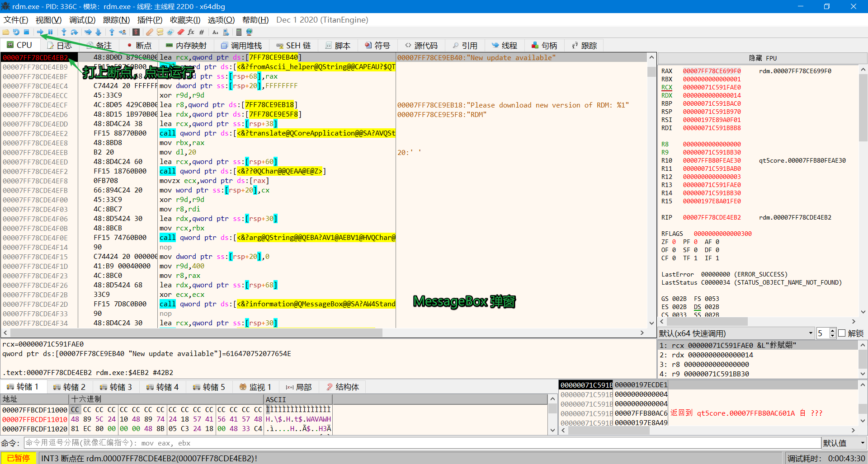Switch to the 线程 tab
The width and height of the screenshot is (868, 464).
[504, 46]
